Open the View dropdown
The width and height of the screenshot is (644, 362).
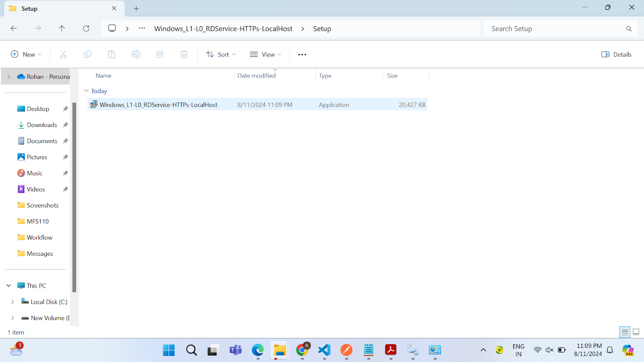pyautogui.click(x=265, y=54)
